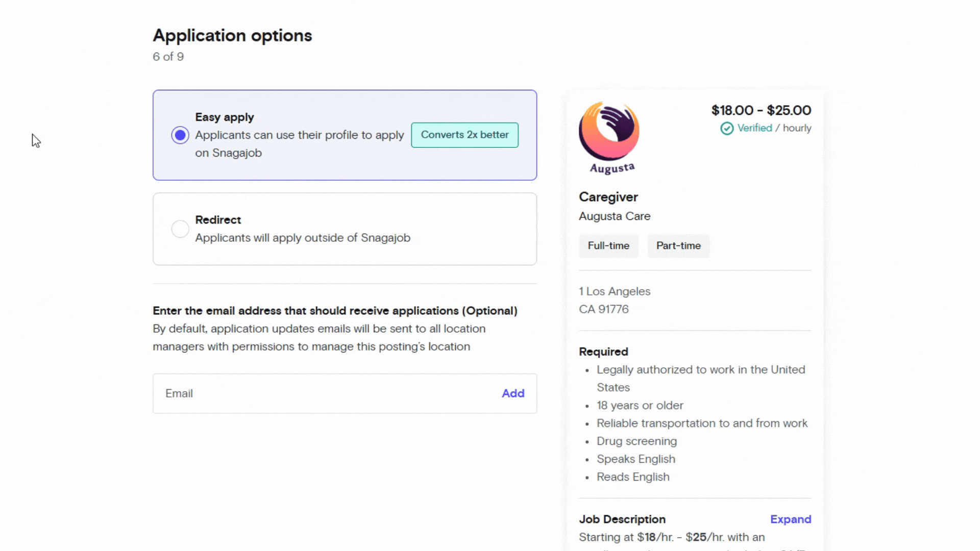This screenshot has height=551, width=980.
Task: Select the Part-time employment tag
Action: click(678, 245)
